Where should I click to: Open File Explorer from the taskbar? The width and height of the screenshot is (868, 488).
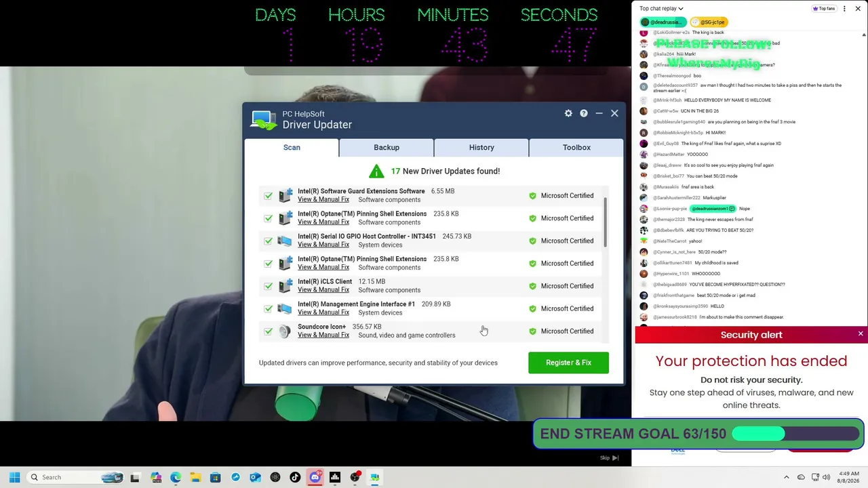coord(195,477)
